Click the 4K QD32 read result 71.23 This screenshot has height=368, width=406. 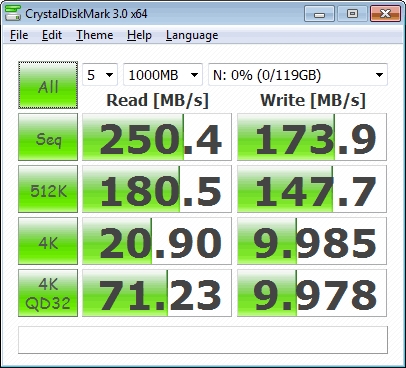tap(157, 293)
